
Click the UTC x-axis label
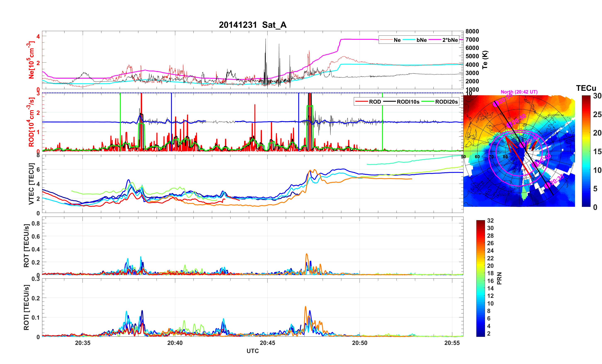click(x=252, y=351)
